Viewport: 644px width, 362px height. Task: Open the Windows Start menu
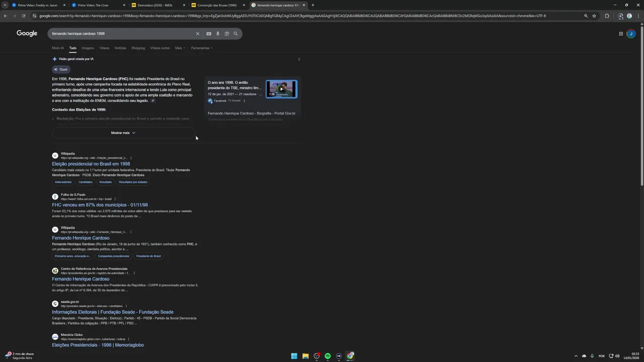294,356
